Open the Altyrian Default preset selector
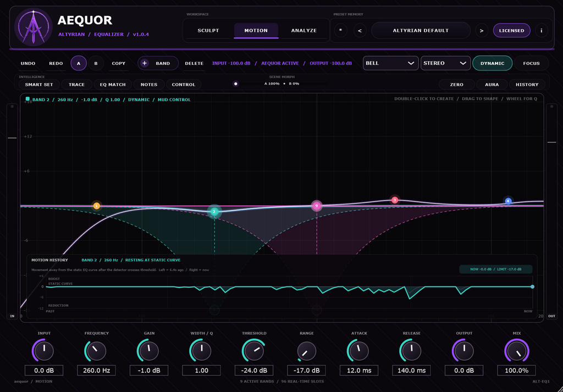The height and width of the screenshot is (392, 563). tap(421, 30)
